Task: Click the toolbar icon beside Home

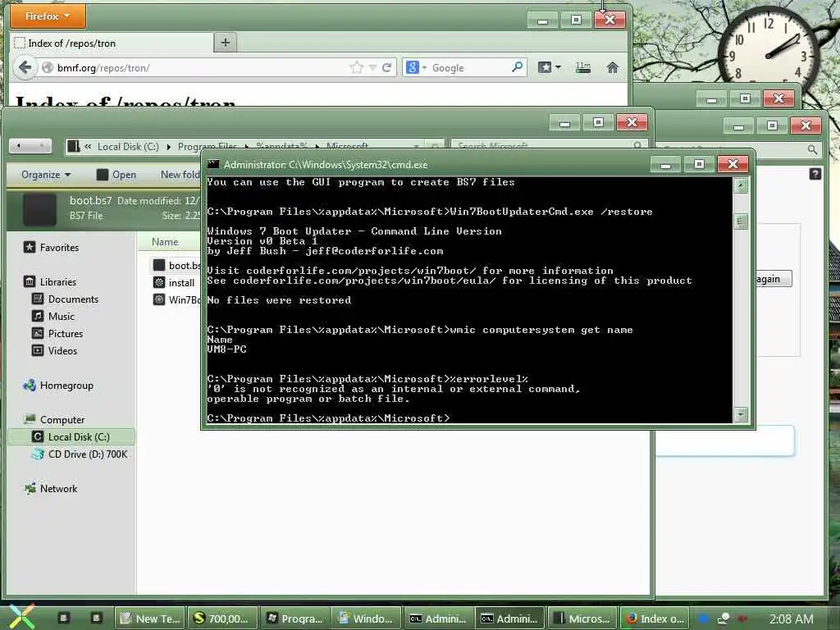Action: pyautogui.click(x=582, y=67)
